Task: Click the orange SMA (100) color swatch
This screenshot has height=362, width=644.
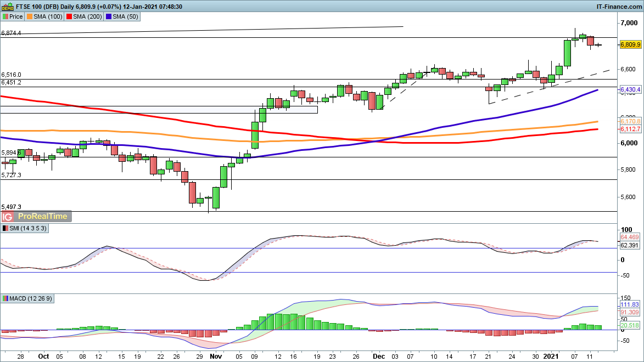Action: tap(31, 16)
